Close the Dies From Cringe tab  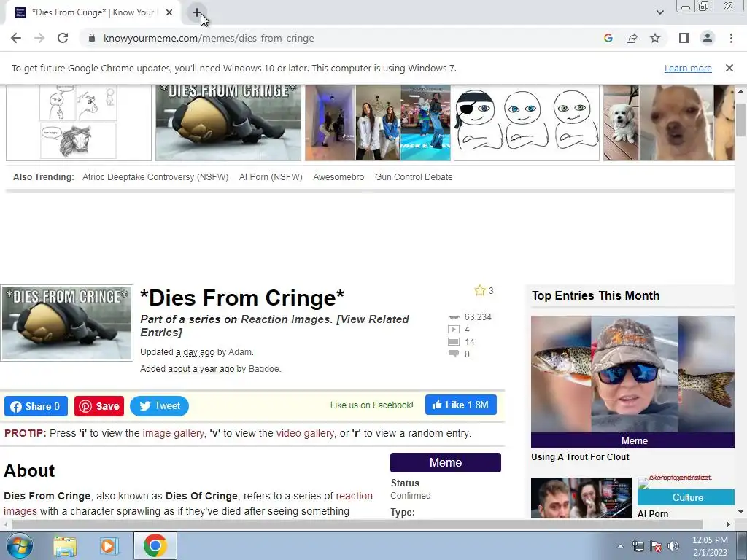pyautogui.click(x=169, y=13)
